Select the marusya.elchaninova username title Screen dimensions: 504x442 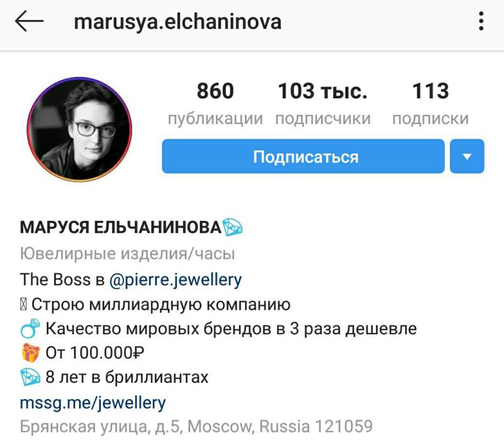coord(178,22)
